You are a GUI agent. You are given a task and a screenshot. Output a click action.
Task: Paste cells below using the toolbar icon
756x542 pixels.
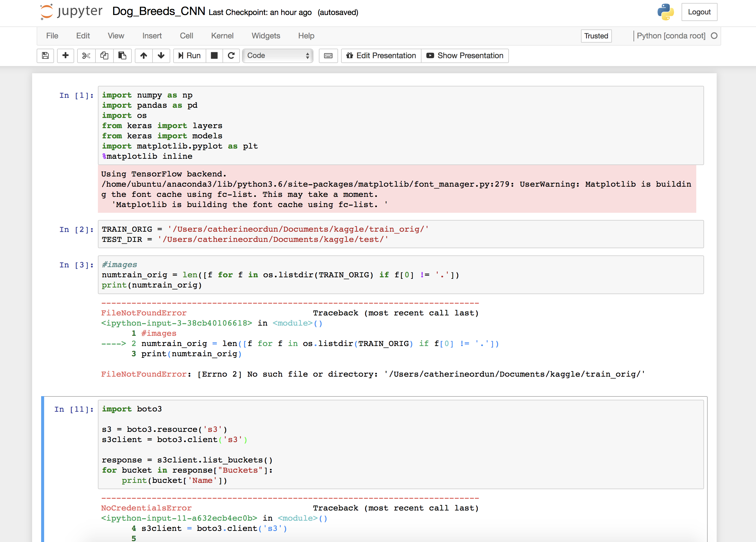coord(122,56)
